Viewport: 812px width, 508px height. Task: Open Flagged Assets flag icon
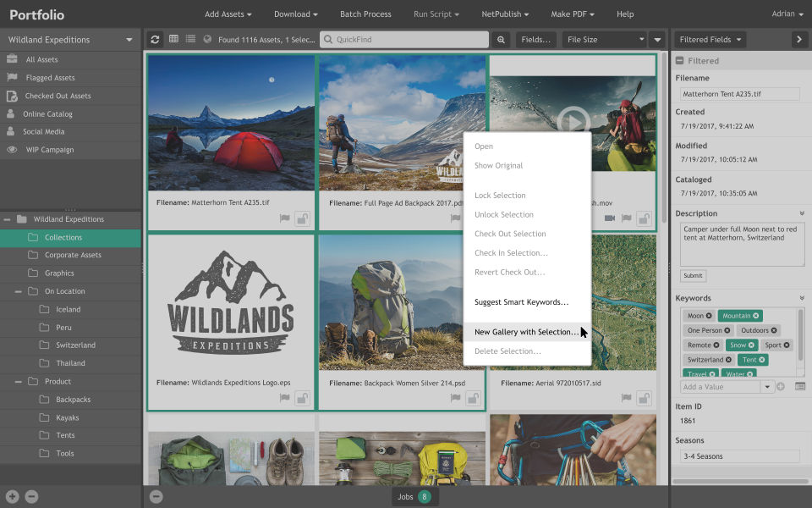pos(12,77)
